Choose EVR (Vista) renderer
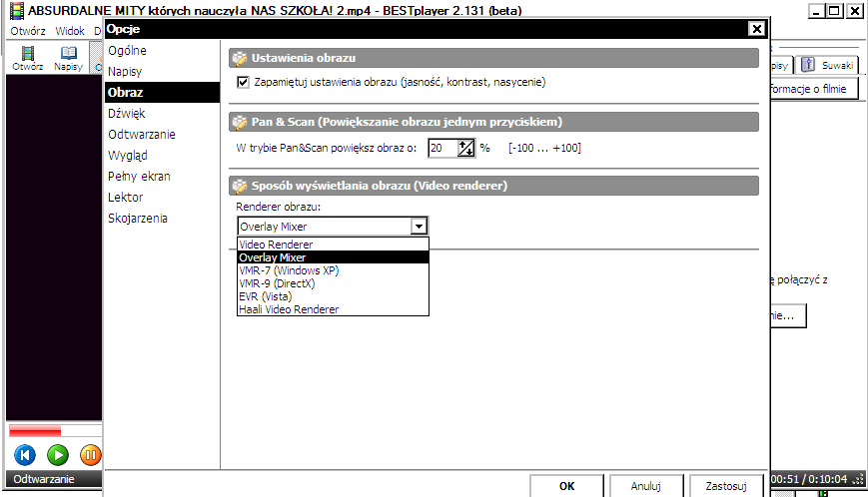This screenshot has height=497, width=868. (333, 296)
